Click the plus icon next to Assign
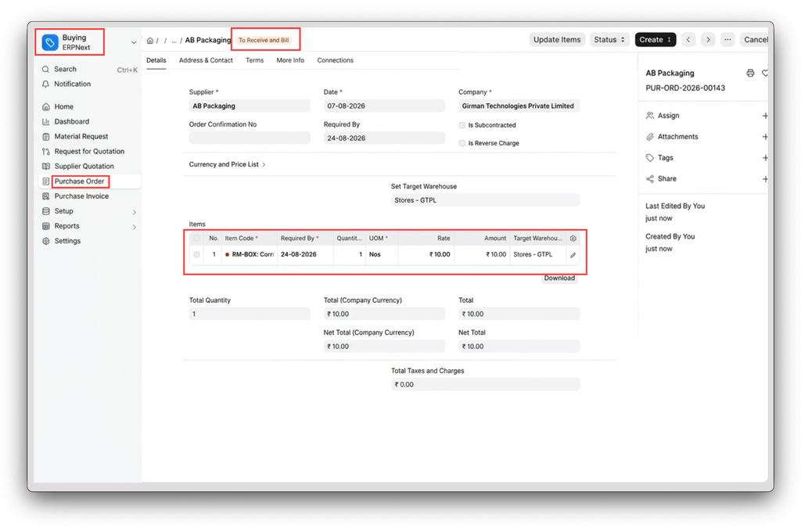This screenshot has width=801, height=532. point(765,116)
